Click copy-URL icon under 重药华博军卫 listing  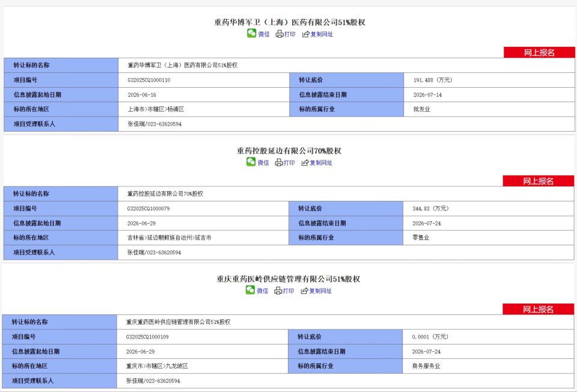point(306,34)
